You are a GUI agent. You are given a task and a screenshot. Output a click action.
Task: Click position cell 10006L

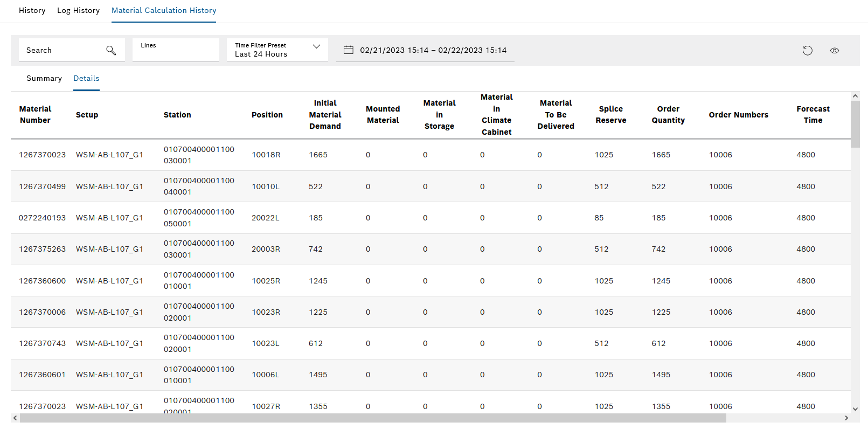[x=266, y=375]
